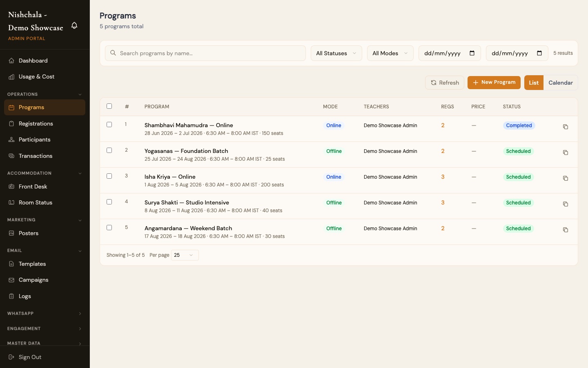588x368 pixels.
Task: Toggle the select-all programs checkbox
Action: point(109,106)
